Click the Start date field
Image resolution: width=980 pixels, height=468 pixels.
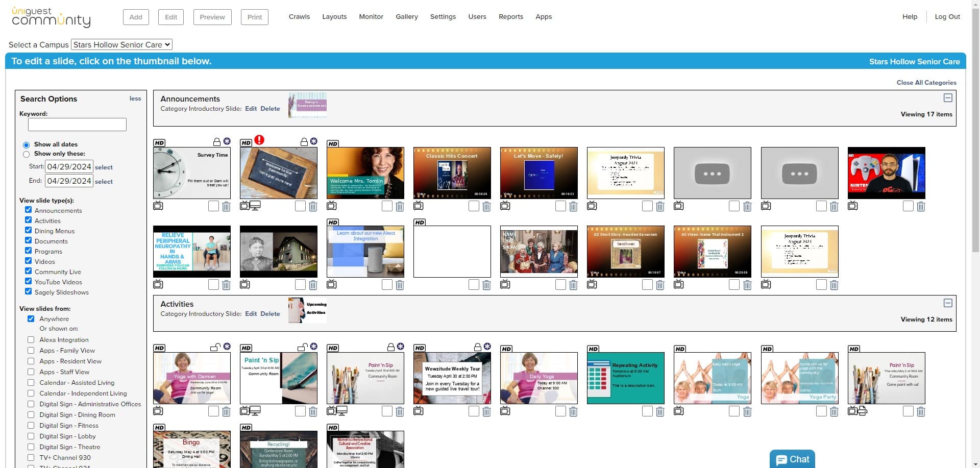click(69, 166)
